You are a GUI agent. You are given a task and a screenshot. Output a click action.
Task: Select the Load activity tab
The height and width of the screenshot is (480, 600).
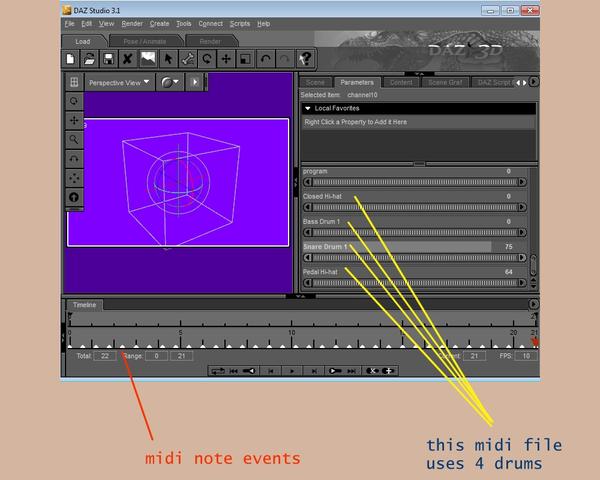[83, 41]
